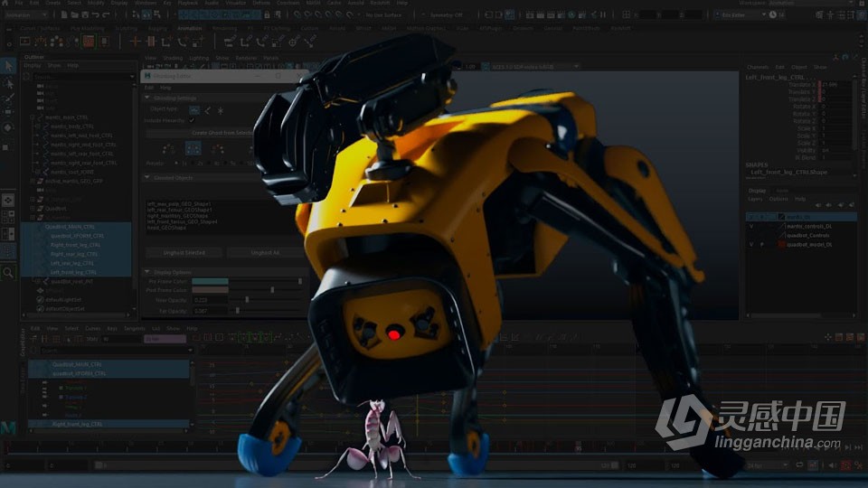Toggle playback P of quadbot_model_DL layer
Screen dimensions: 868x488
761,244
